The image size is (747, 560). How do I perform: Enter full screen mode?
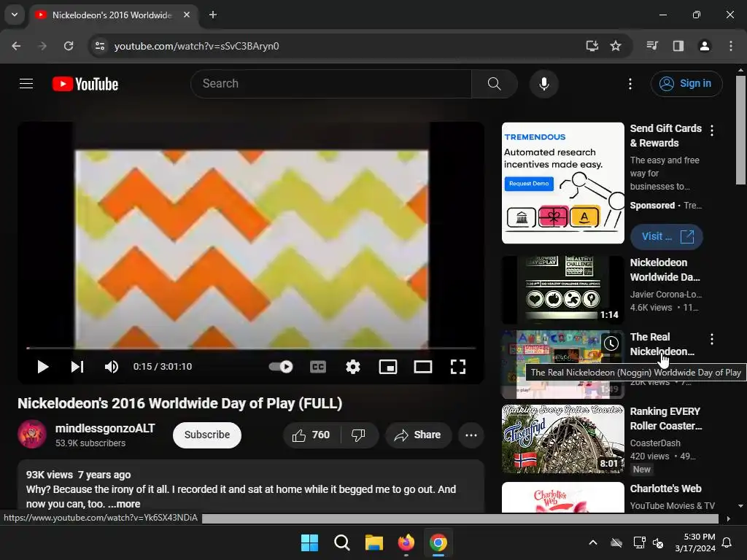pos(458,367)
